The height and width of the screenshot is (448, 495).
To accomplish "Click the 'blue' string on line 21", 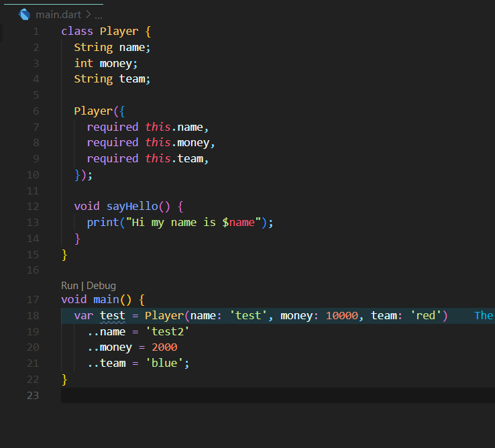I will click(x=164, y=363).
